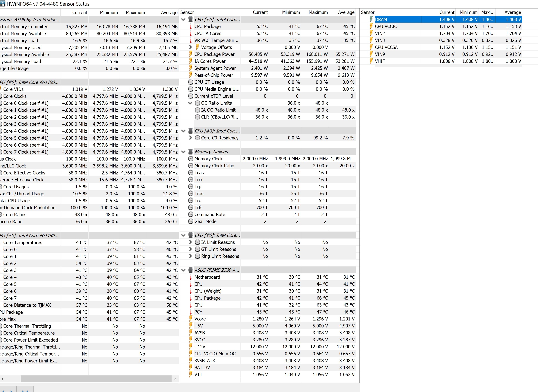Click the Motherboard temperature thermometer icon

191,277
